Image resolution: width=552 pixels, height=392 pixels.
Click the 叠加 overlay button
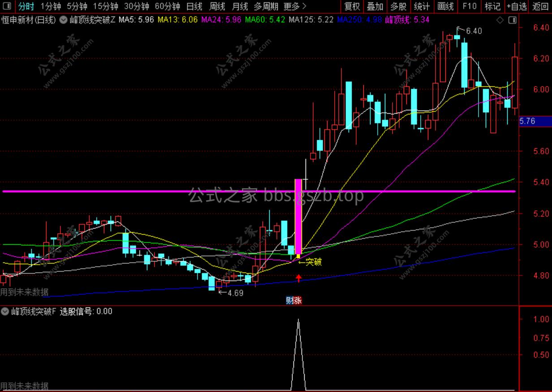click(x=375, y=6)
